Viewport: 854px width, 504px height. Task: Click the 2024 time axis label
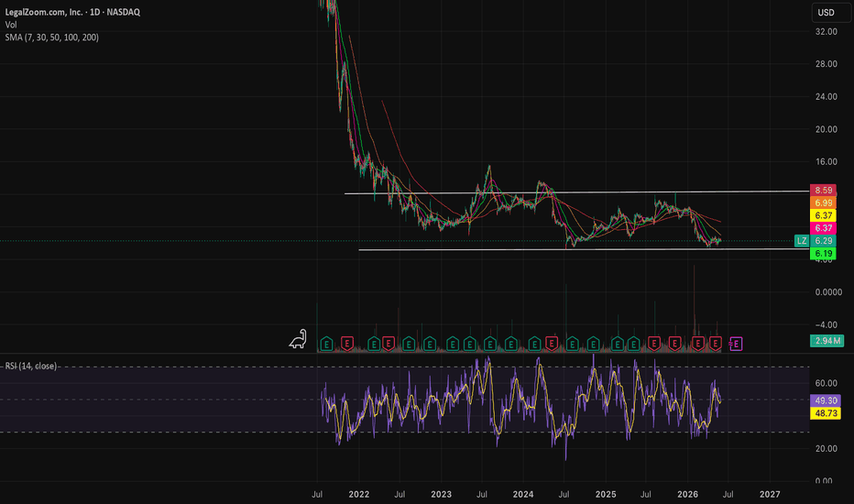pyautogui.click(x=523, y=494)
